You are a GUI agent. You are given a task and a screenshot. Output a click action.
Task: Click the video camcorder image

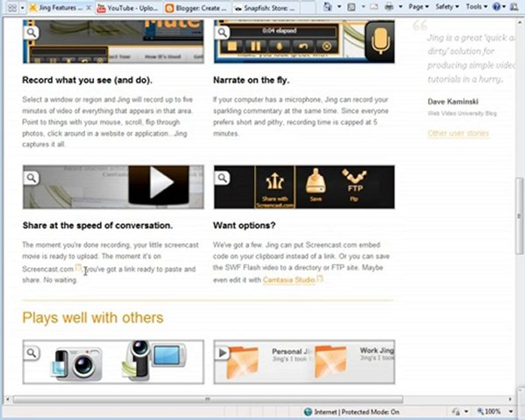(153, 359)
